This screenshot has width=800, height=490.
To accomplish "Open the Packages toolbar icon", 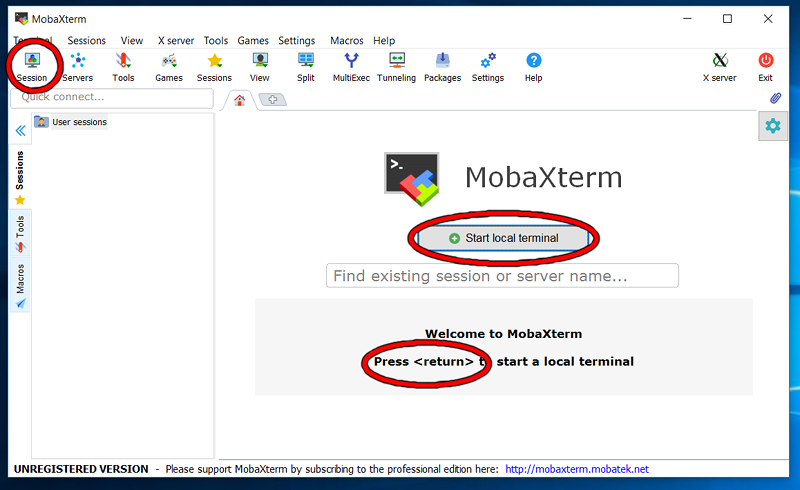I will point(442,67).
